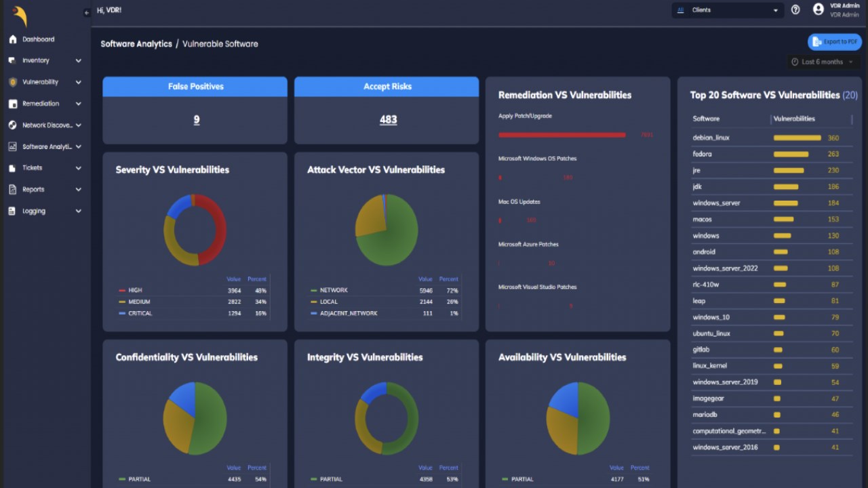This screenshot has height=488, width=868.
Task: Click NETWORK green legend swatch
Action: tap(314, 290)
